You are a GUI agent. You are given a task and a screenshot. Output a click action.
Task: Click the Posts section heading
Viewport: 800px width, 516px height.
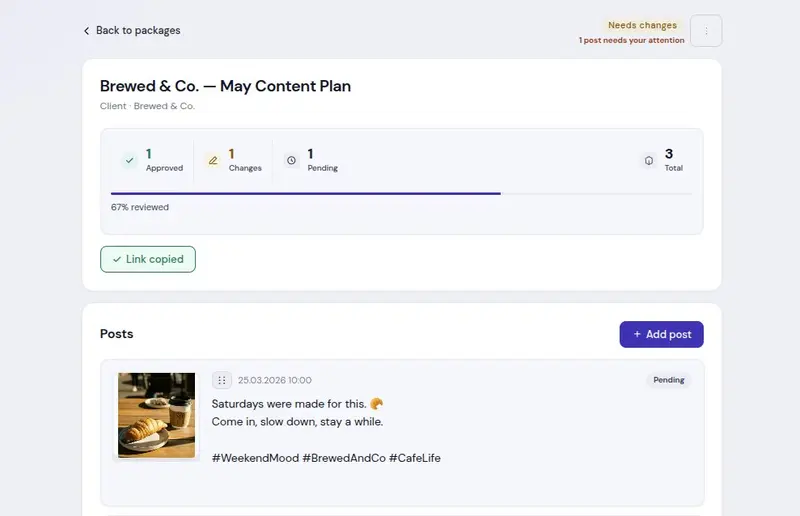117,334
